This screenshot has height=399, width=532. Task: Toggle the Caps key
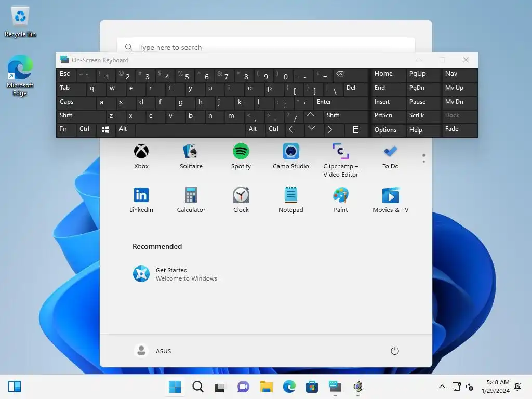click(x=76, y=102)
